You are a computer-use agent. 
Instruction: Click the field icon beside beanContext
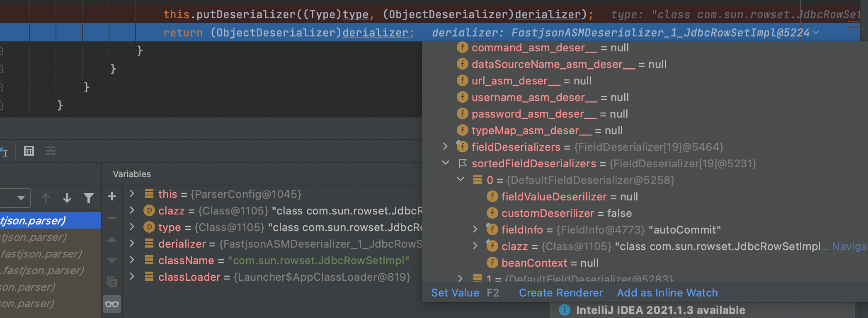492,263
